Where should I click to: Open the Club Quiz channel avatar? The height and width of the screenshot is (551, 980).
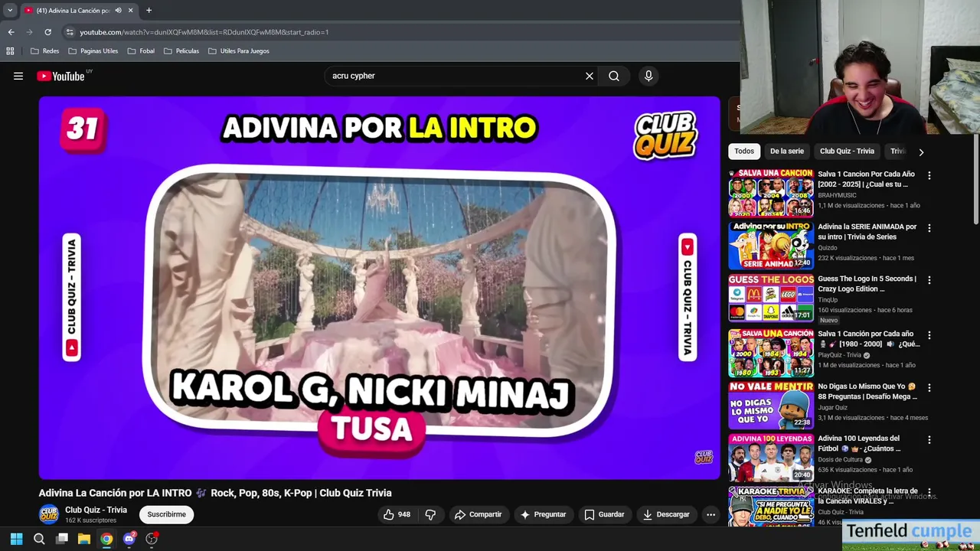[49, 514]
